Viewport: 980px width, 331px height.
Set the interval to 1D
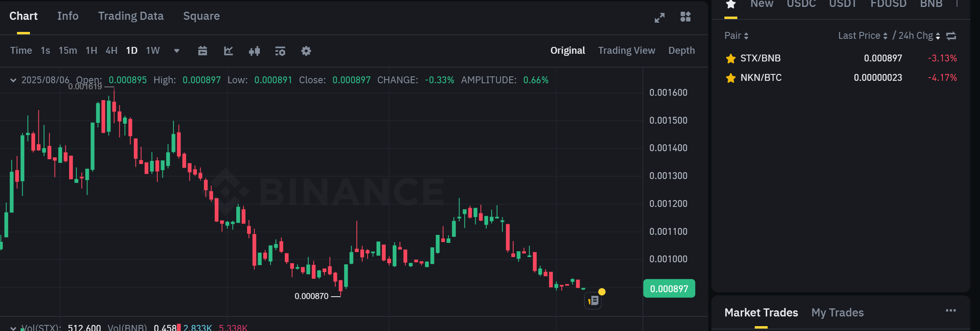[132, 51]
